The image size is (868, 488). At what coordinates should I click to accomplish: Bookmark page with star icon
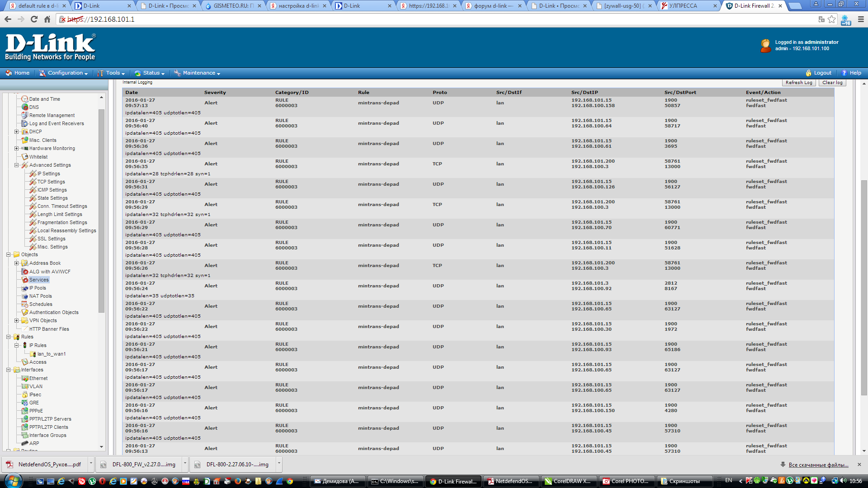click(831, 19)
